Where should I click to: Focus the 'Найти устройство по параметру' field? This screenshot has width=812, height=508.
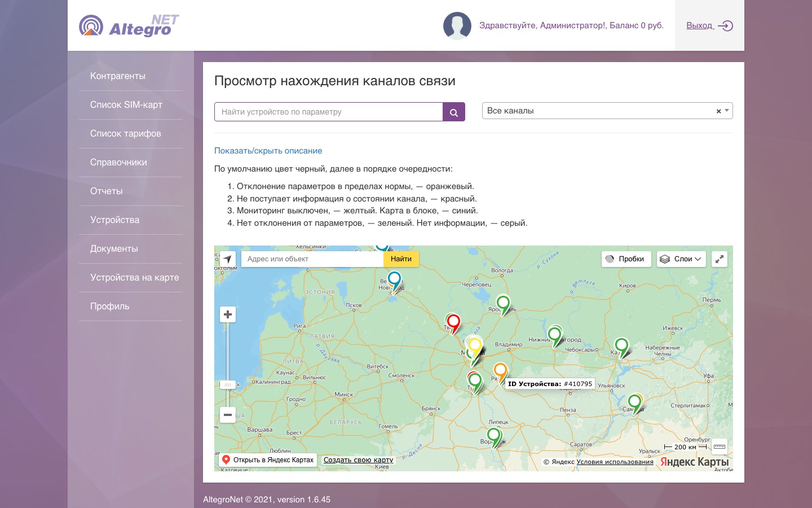point(329,112)
